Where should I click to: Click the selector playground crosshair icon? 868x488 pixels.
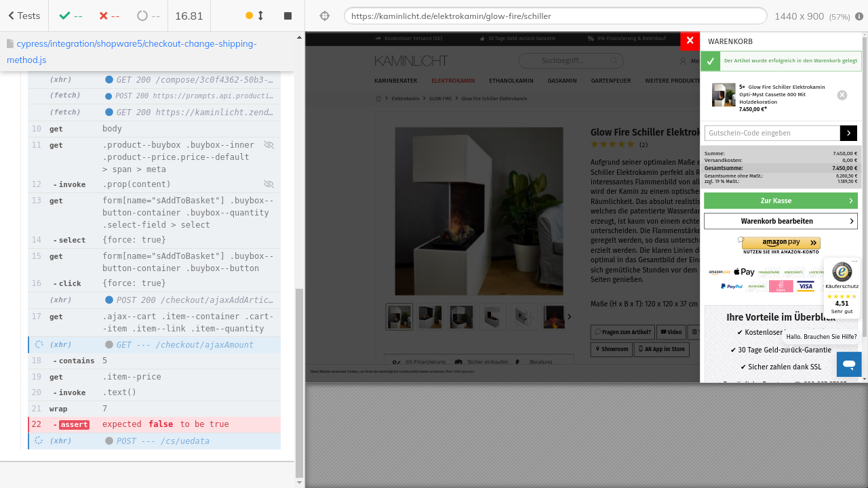324,16
